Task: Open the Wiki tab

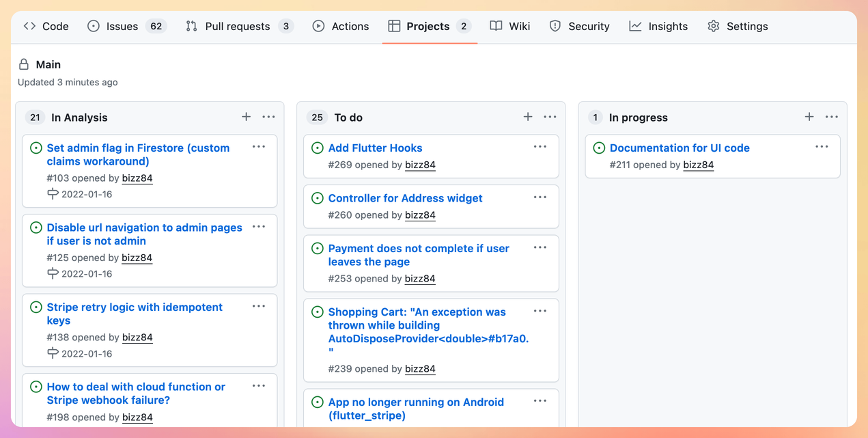Action: pos(510,26)
